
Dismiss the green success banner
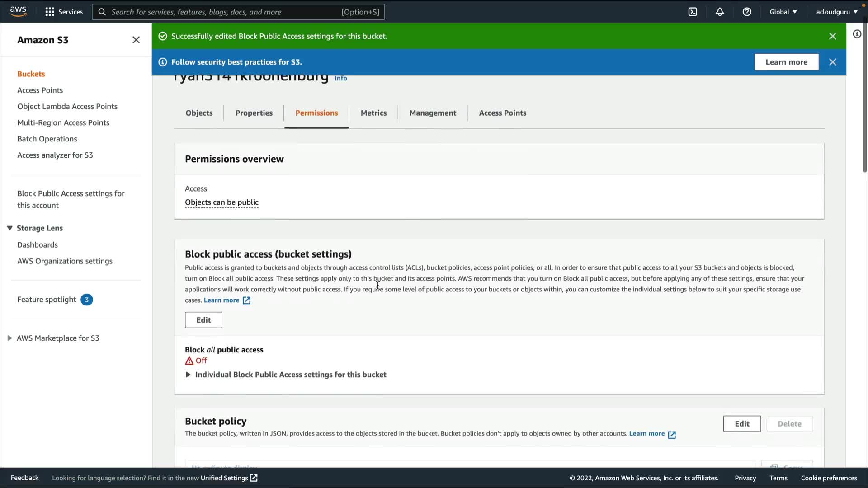click(832, 36)
